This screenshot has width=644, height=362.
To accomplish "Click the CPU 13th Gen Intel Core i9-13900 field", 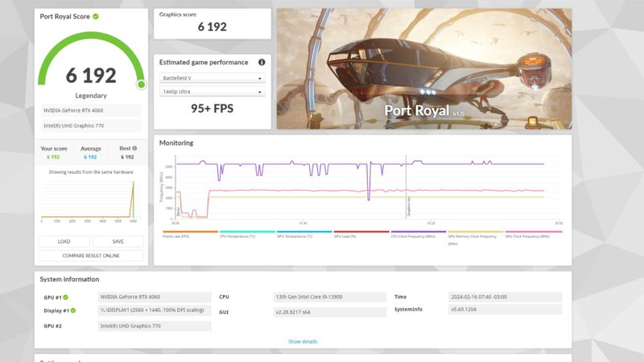I will (329, 297).
